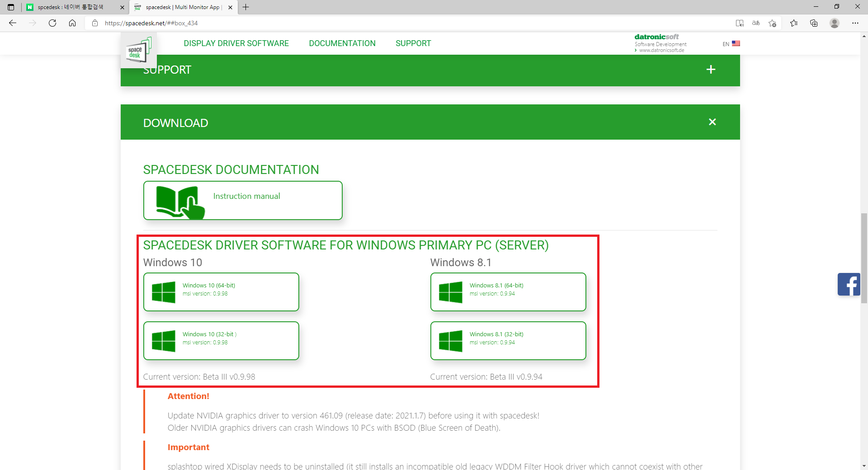
Task: Click Windows logo for Windows 10 32-bit
Action: coord(163,341)
